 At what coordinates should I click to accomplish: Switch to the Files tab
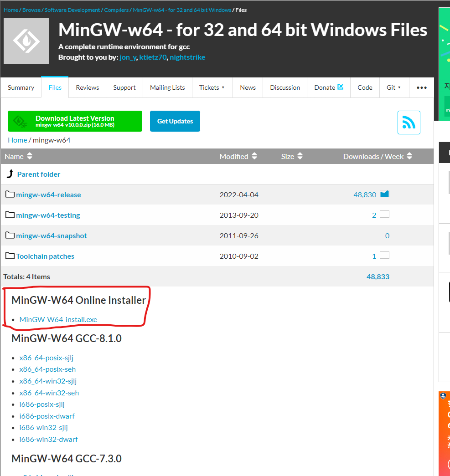tap(55, 87)
